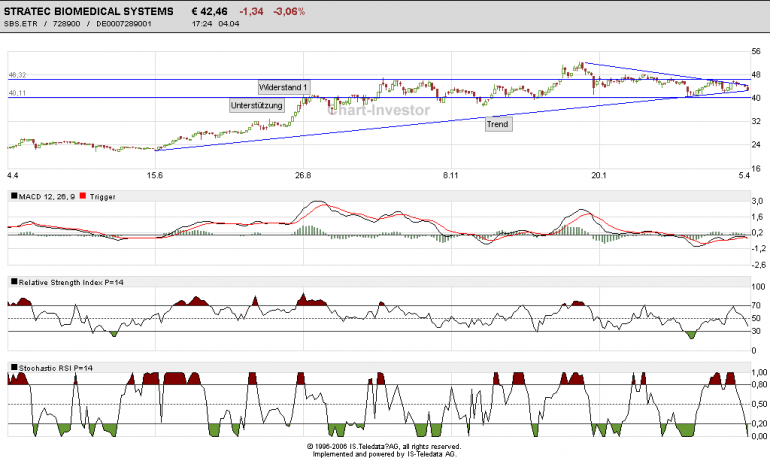Image resolution: width=770 pixels, height=458 pixels.
Task: Click the 8.11 date axis label
Action: click(450, 175)
